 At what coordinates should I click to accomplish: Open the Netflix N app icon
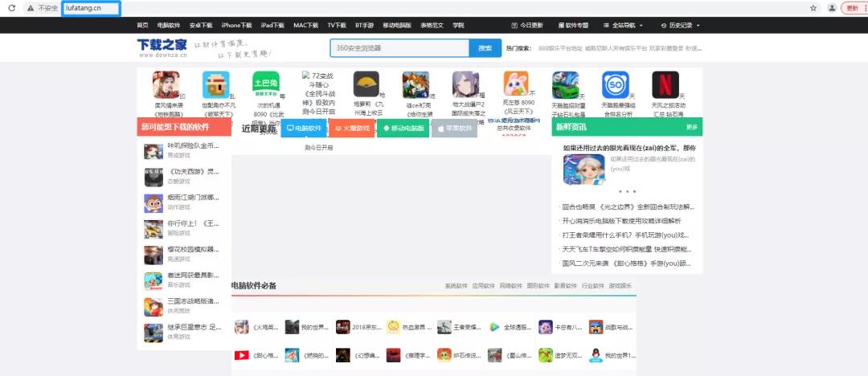coord(665,84)
